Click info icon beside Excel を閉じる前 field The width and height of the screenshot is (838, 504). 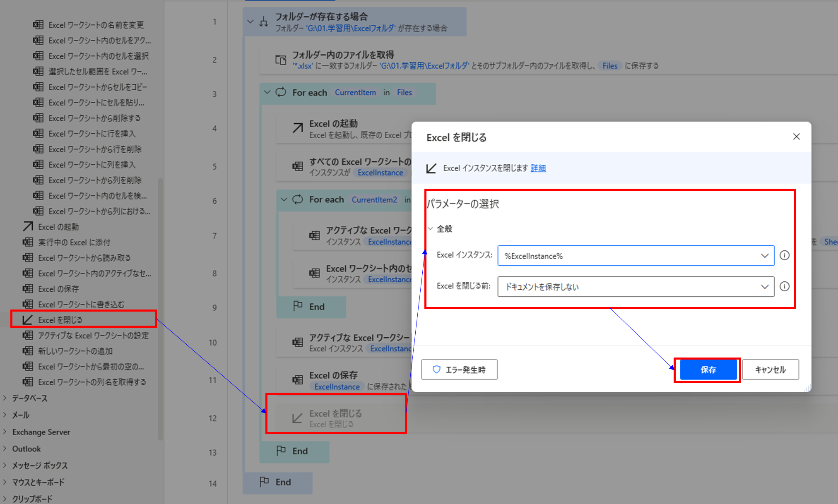784,286
